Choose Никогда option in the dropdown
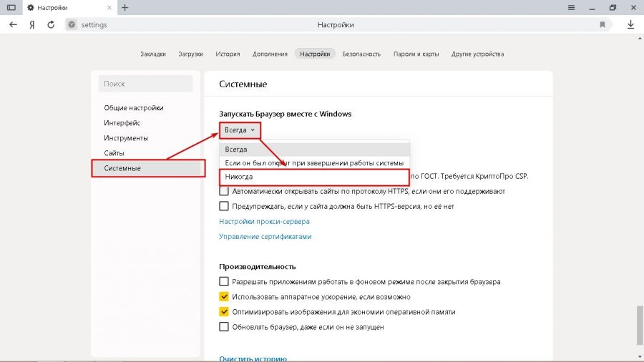The width and height of the screenshot is (644, 362). [x=314, y=177]
